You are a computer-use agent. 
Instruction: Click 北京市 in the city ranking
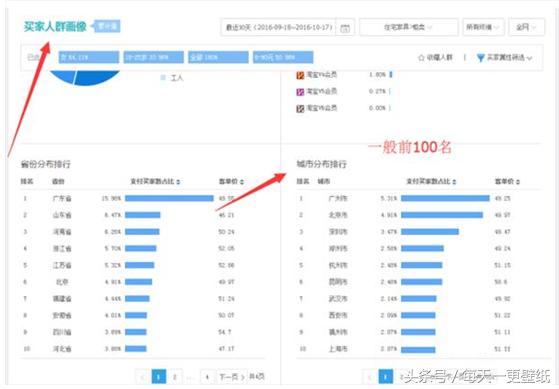tap(338, 215)
